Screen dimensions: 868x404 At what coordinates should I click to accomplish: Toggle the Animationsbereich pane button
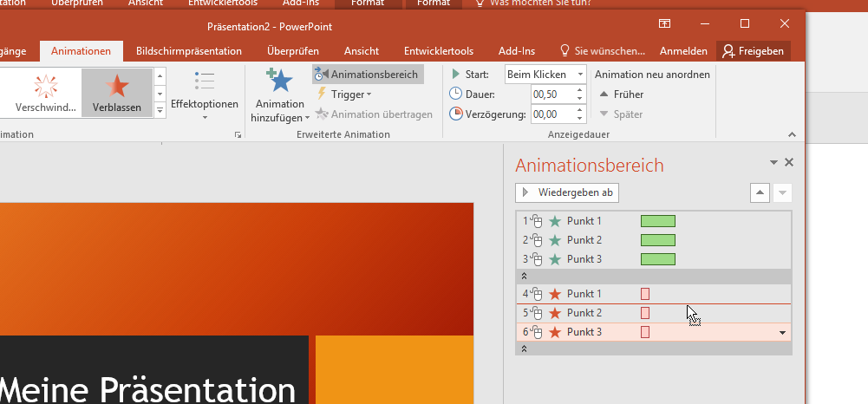pos(369,75)
